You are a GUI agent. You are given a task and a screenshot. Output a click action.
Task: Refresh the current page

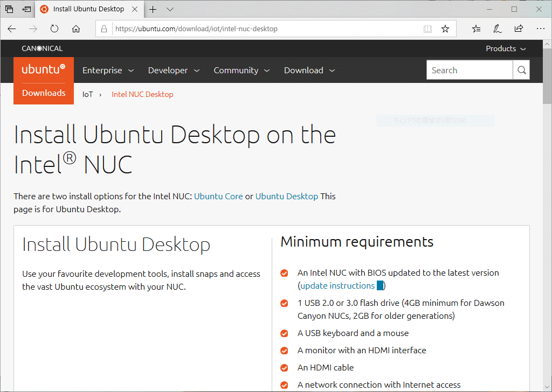(x=54, y=29)
